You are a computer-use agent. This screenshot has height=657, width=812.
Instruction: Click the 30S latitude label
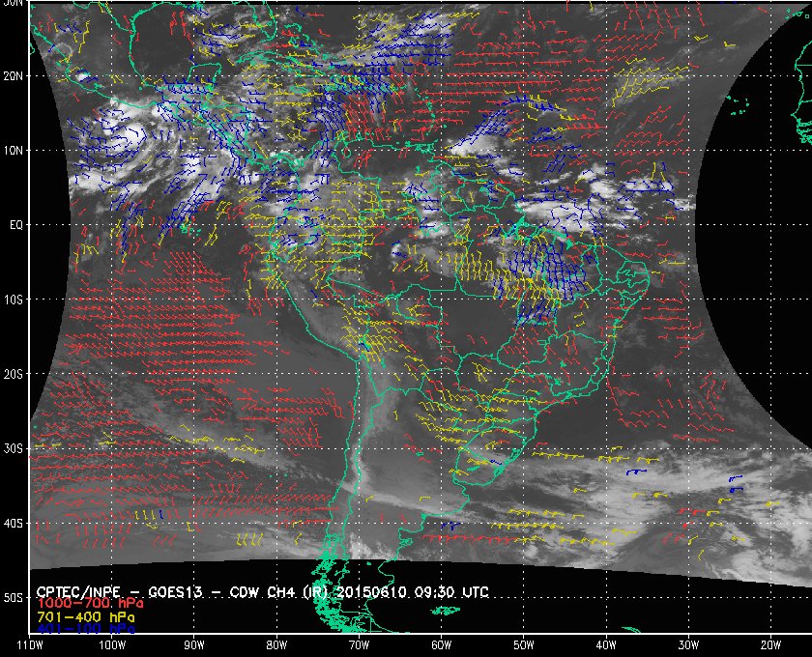click(x=13, y=448)
